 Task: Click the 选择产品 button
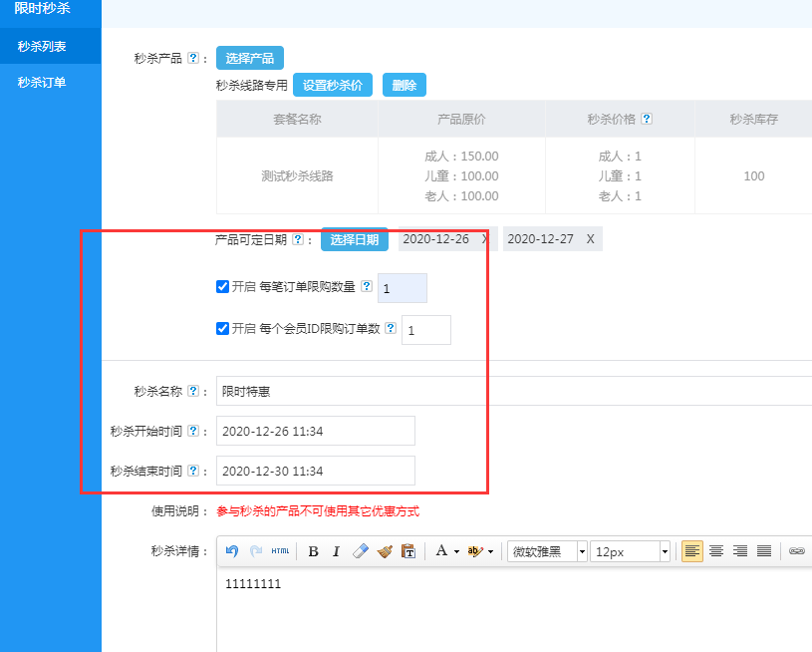[x=250, y=58]
